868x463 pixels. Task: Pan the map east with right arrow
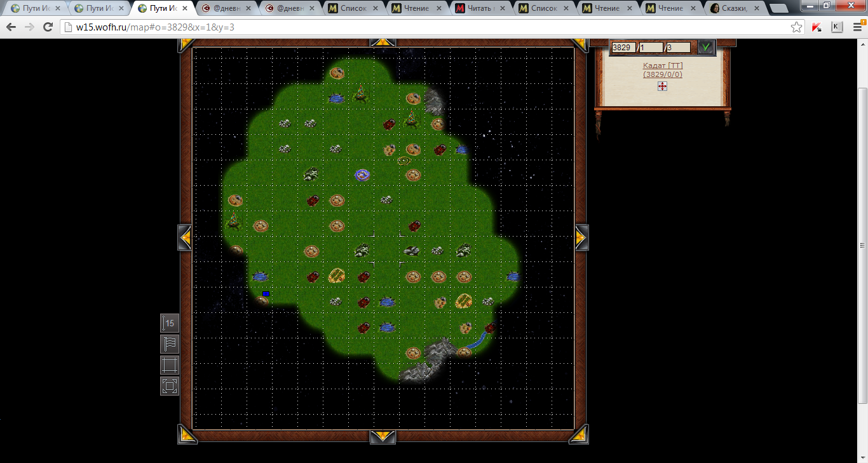click(x=581, y=238)
